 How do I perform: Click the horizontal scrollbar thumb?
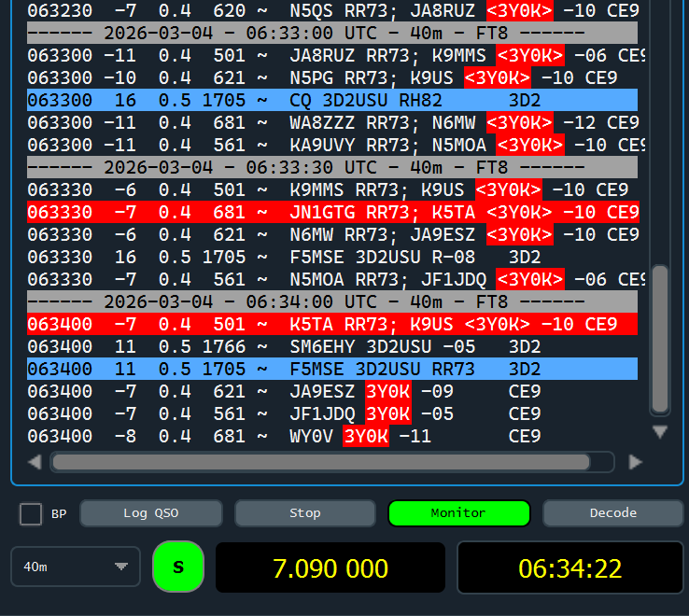pos(321,462)
